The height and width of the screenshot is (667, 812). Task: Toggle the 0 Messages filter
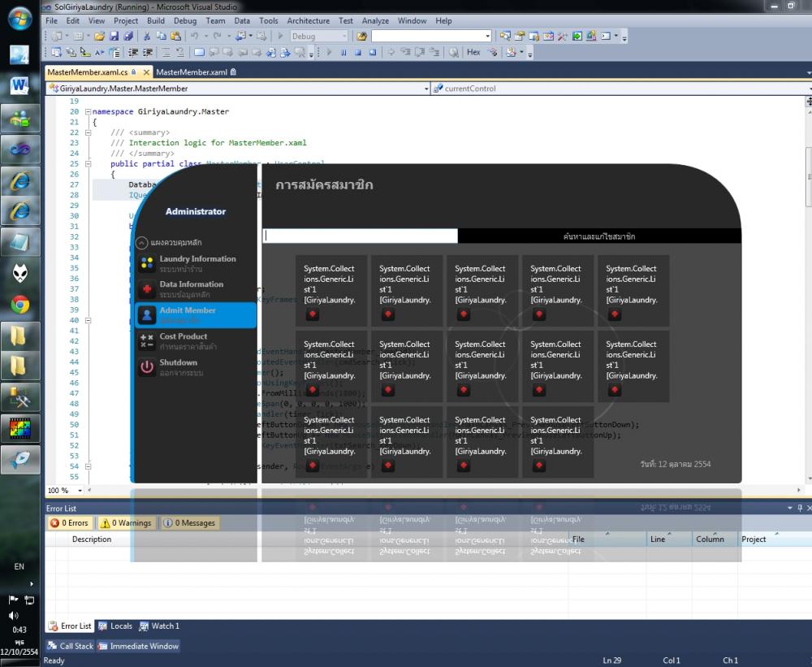click(x=188, y=523)
